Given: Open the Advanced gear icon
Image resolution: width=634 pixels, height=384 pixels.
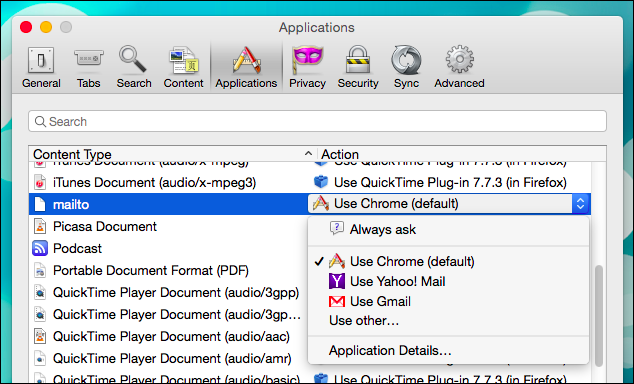Looking at the screenshot, I should click(460, 59).
